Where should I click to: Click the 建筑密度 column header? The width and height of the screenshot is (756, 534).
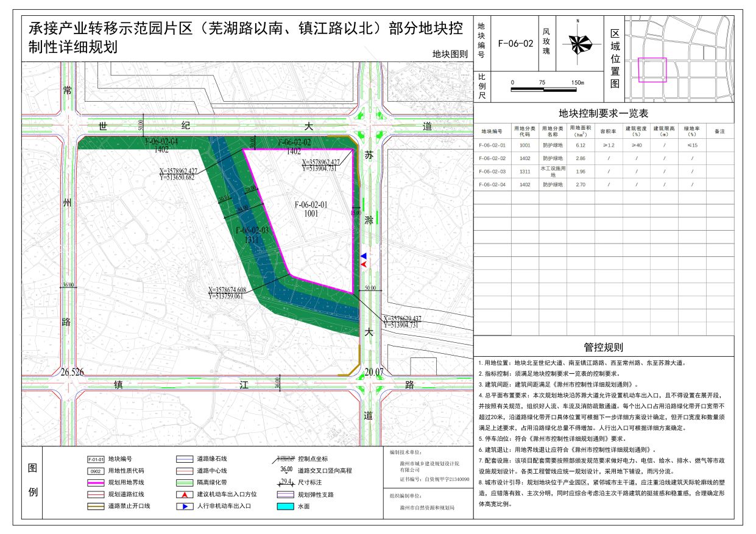coord(637,131)
